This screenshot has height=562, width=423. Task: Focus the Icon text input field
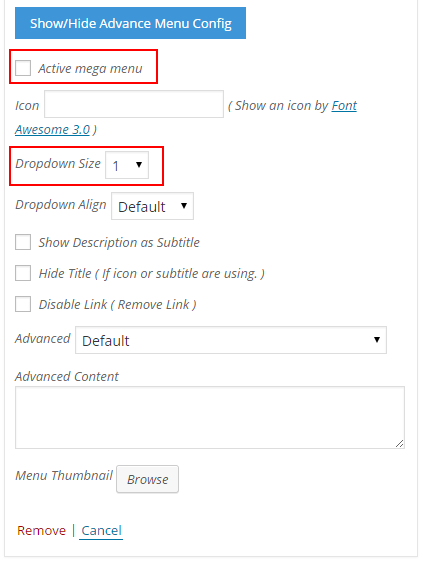(x=134, y=104)
